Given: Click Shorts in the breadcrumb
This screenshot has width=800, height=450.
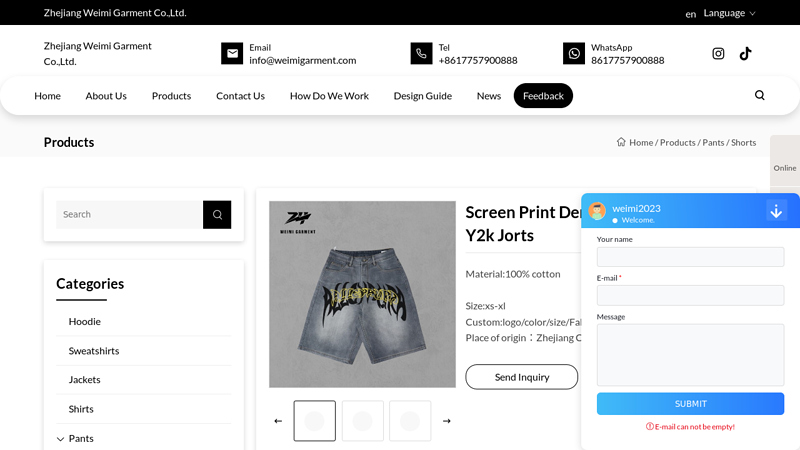Looking at the screenshot, I should click(743, 142).
